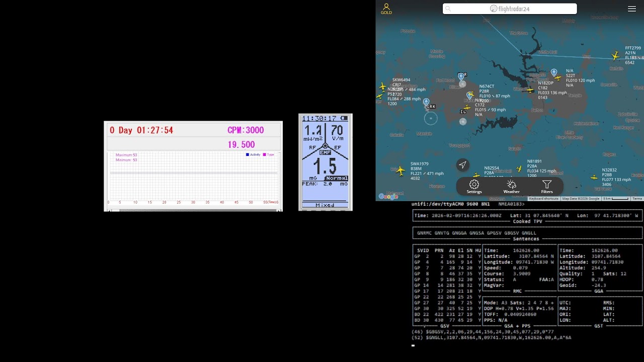Click the 11:30:17 clock on the meter
Screen dimensions: 644x362
[319, 119]
